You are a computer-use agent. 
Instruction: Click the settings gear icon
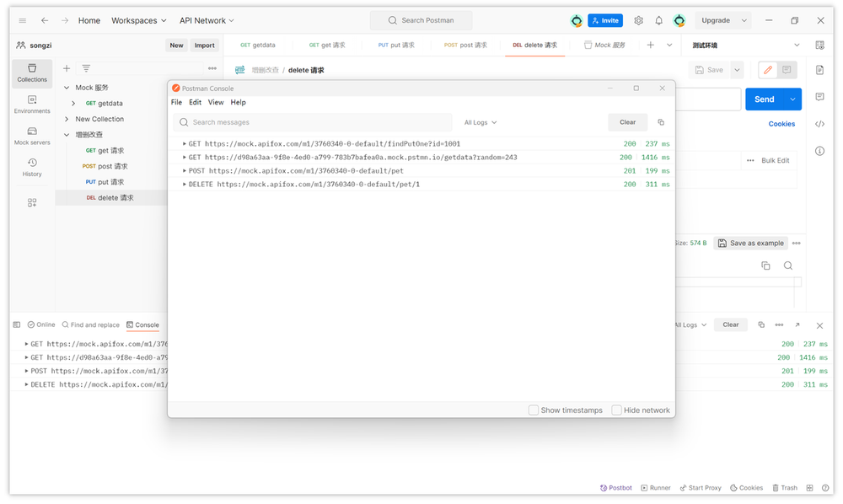tap(638, 20)
